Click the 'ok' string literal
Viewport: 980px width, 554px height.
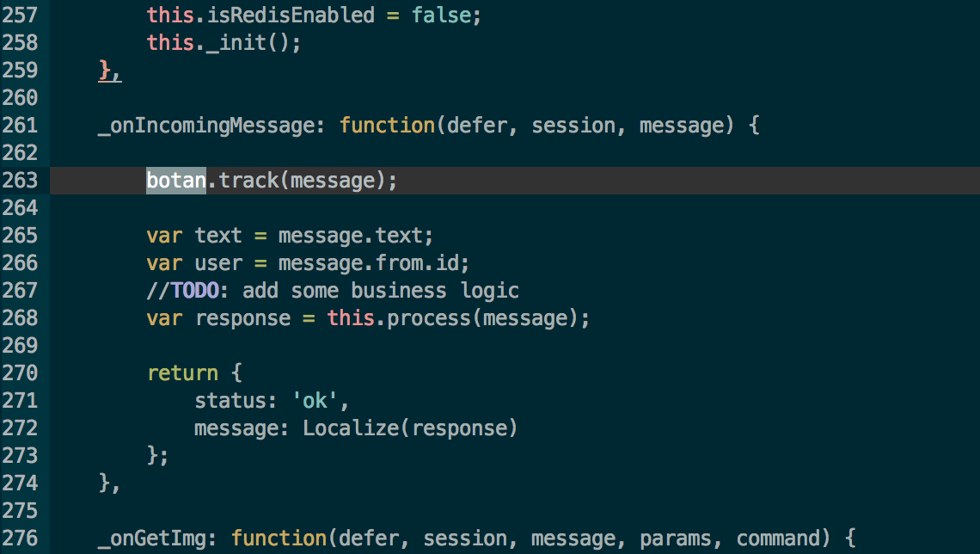[x=315, y=400]
